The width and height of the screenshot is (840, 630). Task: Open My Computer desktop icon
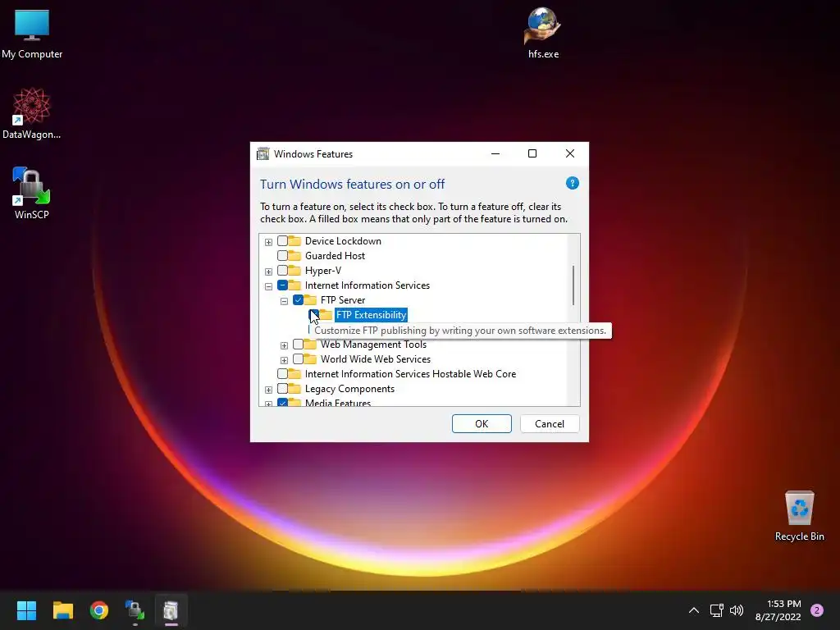[32, 33]
